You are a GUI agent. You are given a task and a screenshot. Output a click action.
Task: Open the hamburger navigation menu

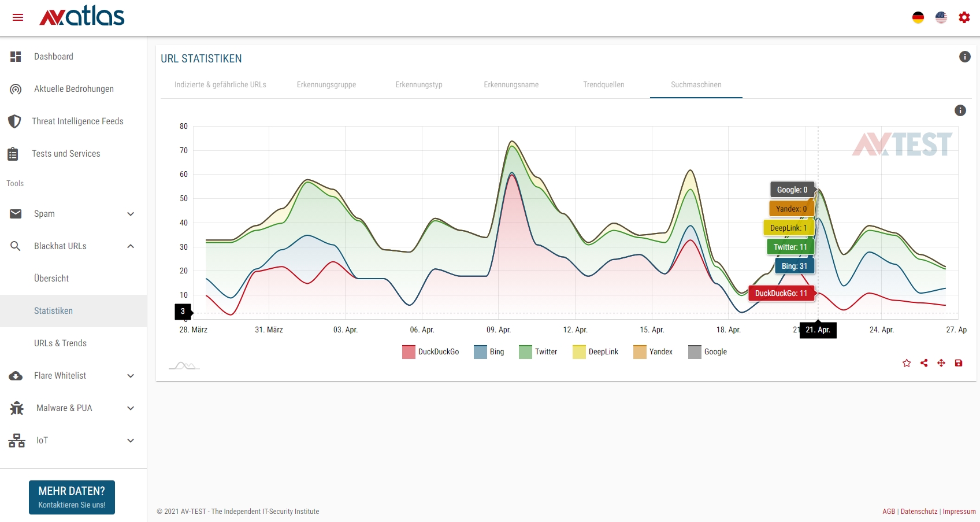click(x=18, y=17)
